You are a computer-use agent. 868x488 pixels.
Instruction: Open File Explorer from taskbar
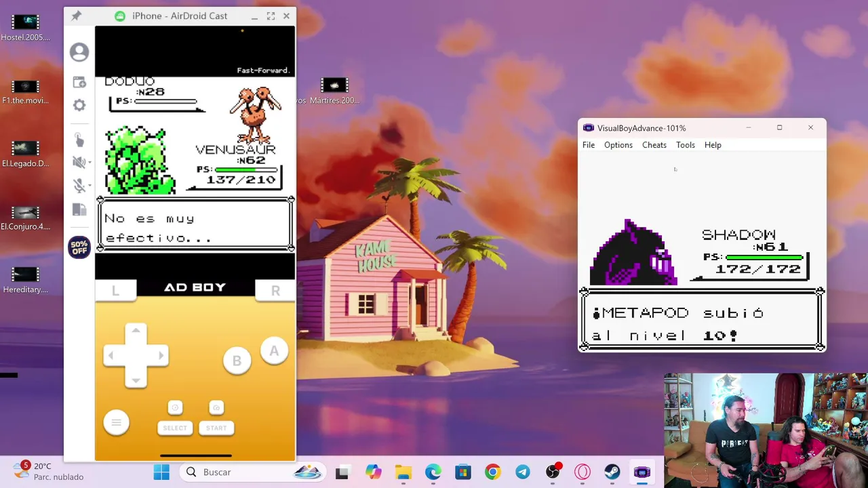[x=403, y=472]
